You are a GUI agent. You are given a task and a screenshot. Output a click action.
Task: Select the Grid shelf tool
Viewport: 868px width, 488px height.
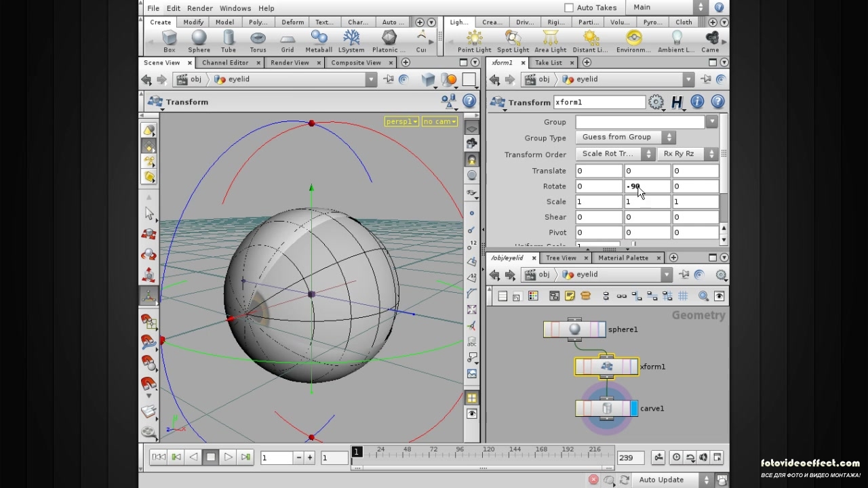pyautogui.click(x=288, y=41)
